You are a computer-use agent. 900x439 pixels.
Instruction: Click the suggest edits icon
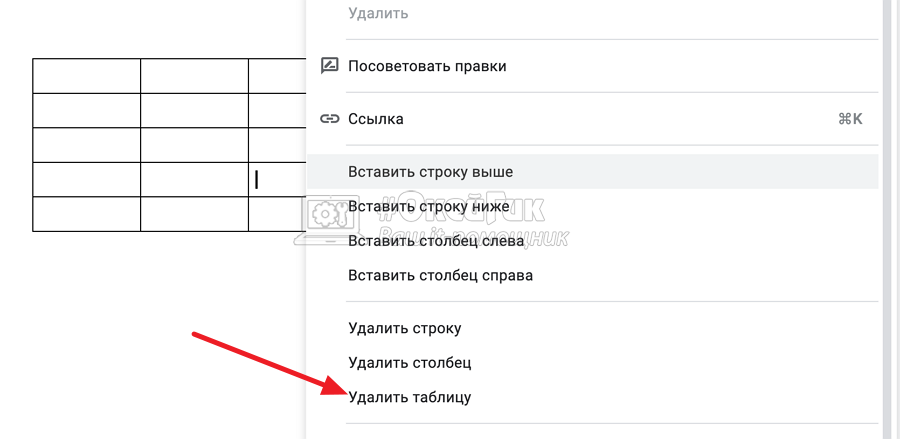[x=329, y=66]
